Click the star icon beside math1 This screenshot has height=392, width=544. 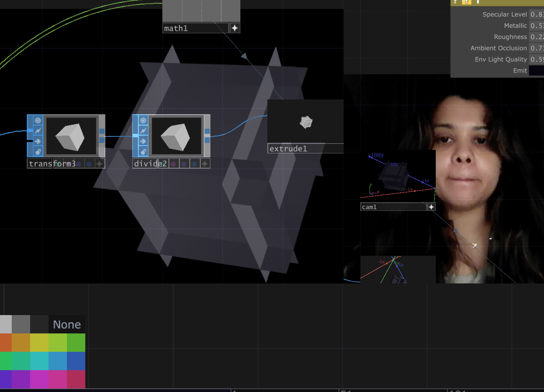pyautogui.click(x=235, y=28)
